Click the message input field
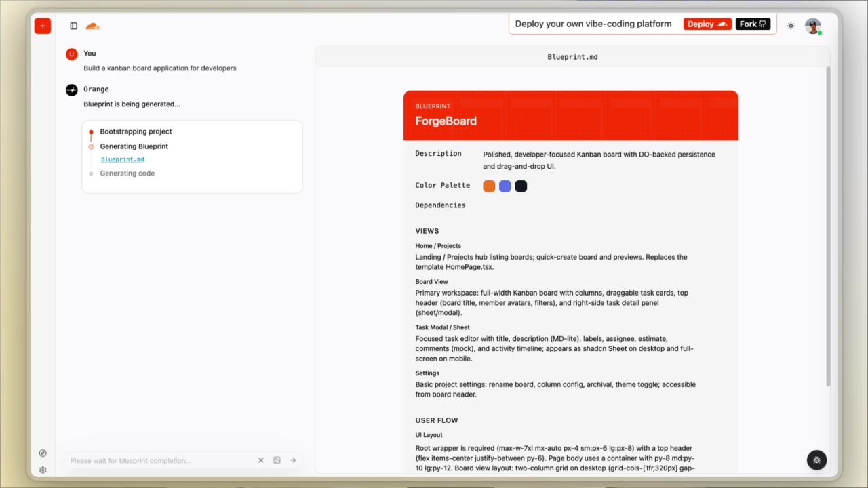 tap(156, 460)
